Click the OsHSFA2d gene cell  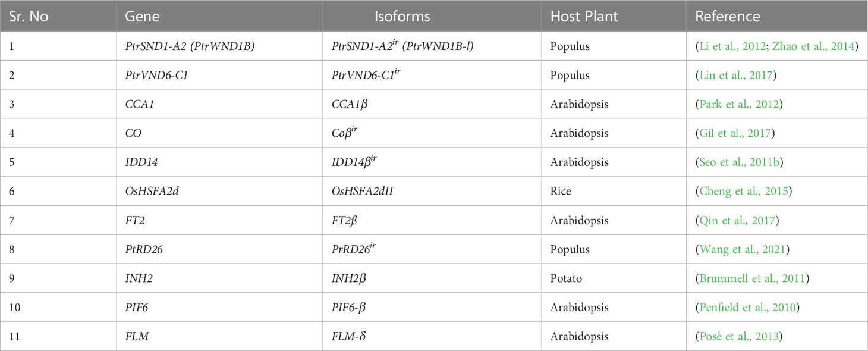(219, 191)
